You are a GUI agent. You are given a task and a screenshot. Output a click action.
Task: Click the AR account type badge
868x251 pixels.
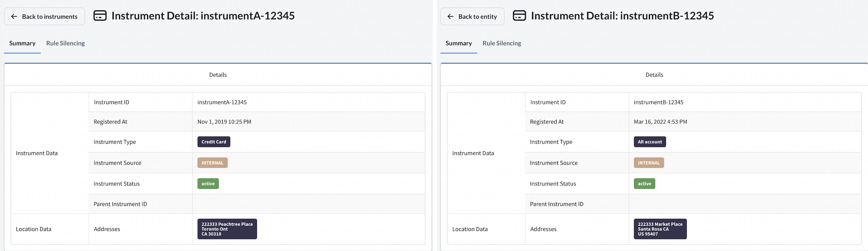650,142
